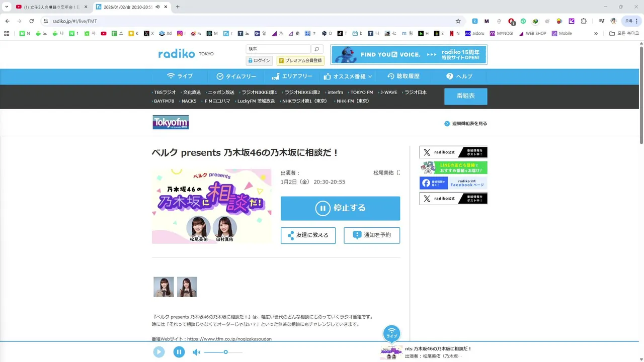
Task: Click the program thumbnail in the player bar
Action: pyautogui.click(x=391, y=352)
